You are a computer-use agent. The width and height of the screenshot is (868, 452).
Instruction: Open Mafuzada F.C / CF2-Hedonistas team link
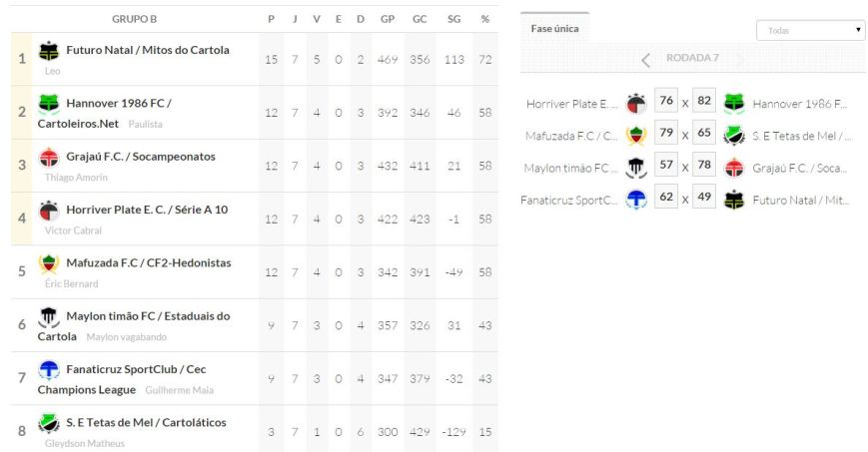[x=149, y=263]
